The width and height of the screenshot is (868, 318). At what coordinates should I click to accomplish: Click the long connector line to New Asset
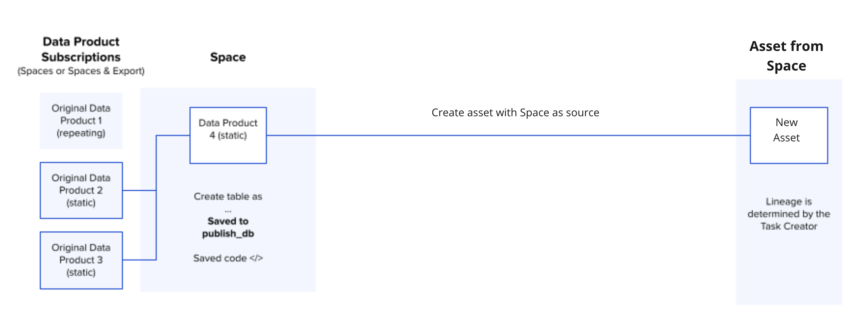click(506, 135)
